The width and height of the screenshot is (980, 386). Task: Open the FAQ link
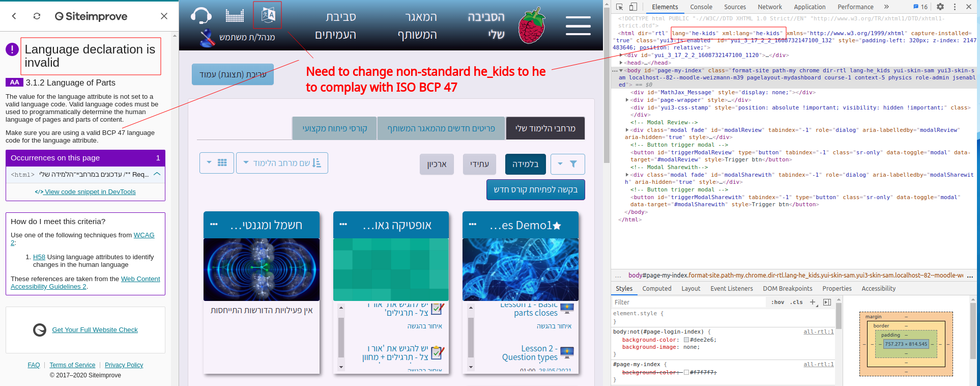(x=34, y=365)
